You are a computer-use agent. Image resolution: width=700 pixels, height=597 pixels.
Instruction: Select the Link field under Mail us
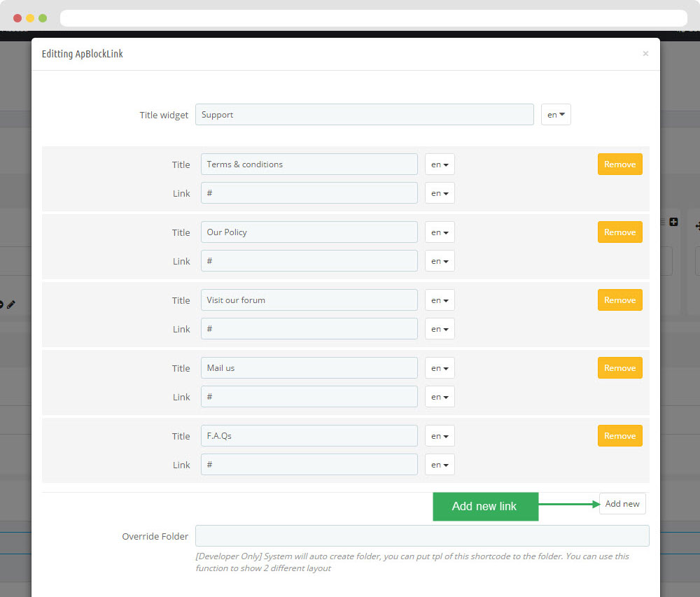[x=309, y=397]
